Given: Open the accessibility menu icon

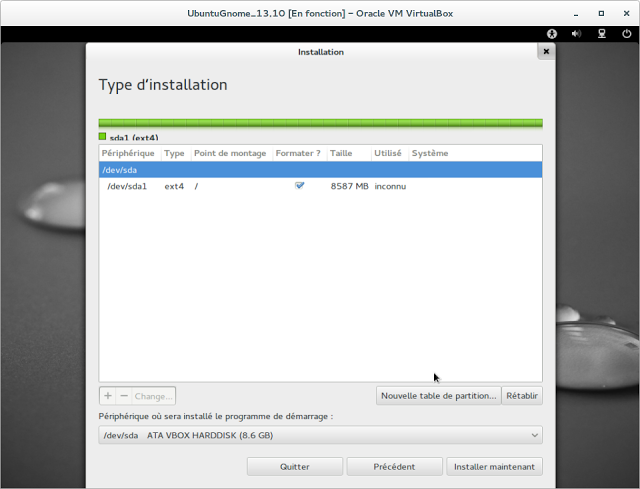Looking at the screenshot, I should 552,34.
